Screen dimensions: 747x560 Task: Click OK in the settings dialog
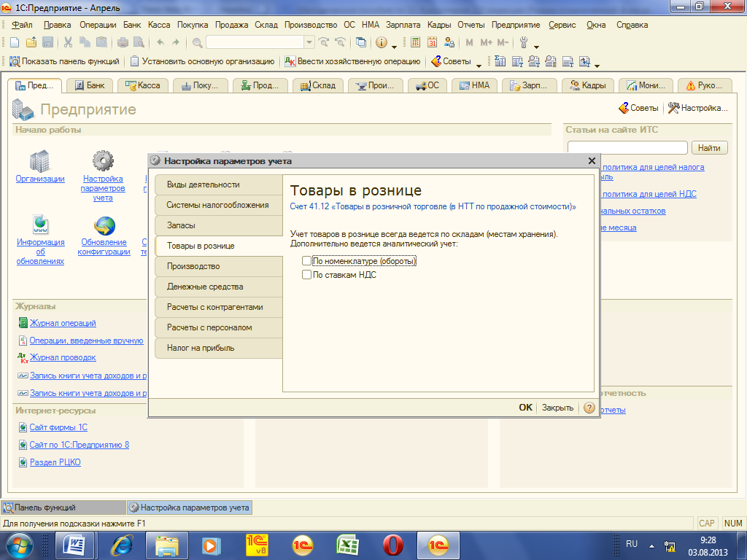coord(525,408)
